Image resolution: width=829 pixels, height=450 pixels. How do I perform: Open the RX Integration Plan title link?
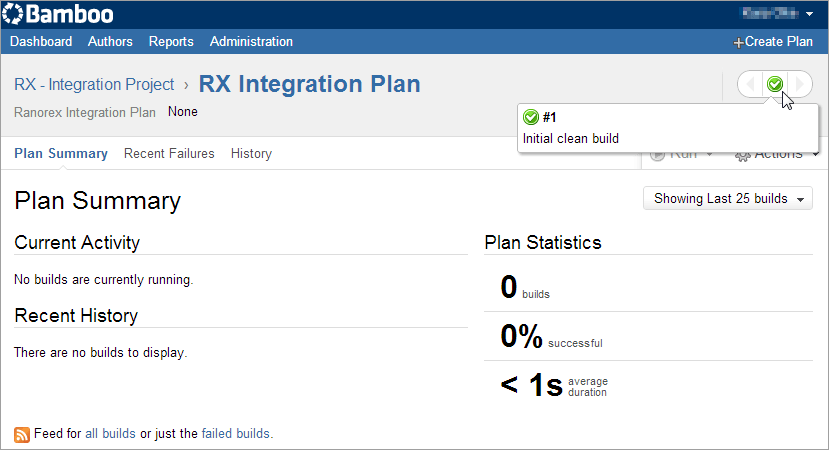point(309,84)
